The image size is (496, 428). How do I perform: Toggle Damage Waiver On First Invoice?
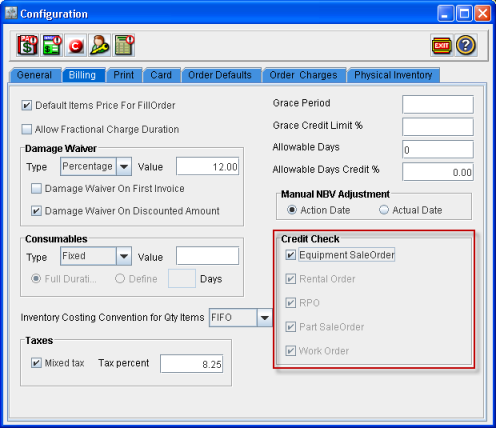click(36, 189)
